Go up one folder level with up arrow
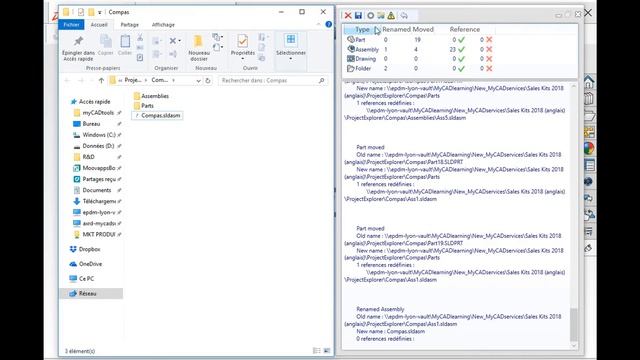This screenshot has height=360, width=640. tap(101, 80)
